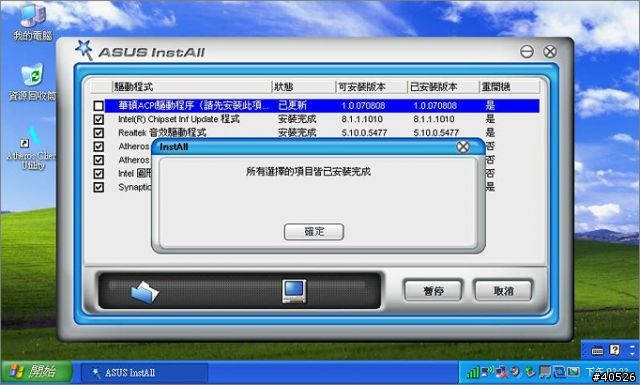Click the wireless network computer tray icon

[x=487, y=372]
